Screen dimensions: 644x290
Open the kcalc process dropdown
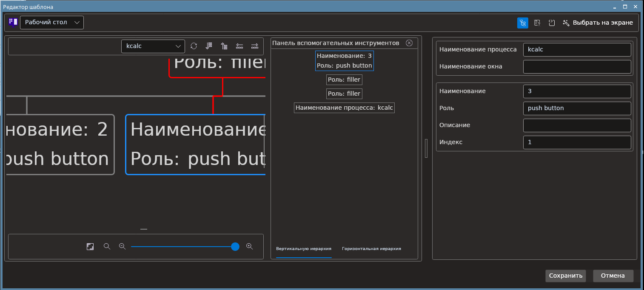click(x=153, y=46)
